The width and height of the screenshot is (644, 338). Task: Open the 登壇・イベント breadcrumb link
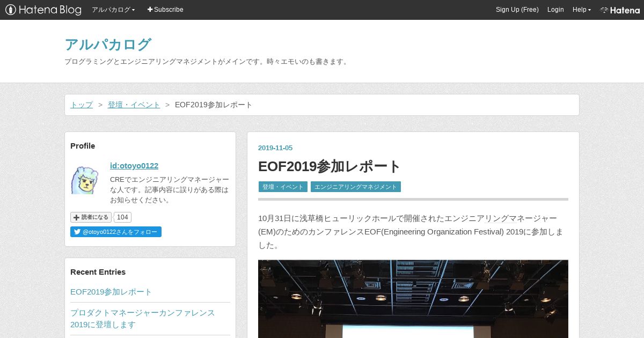tap(134, 105)
